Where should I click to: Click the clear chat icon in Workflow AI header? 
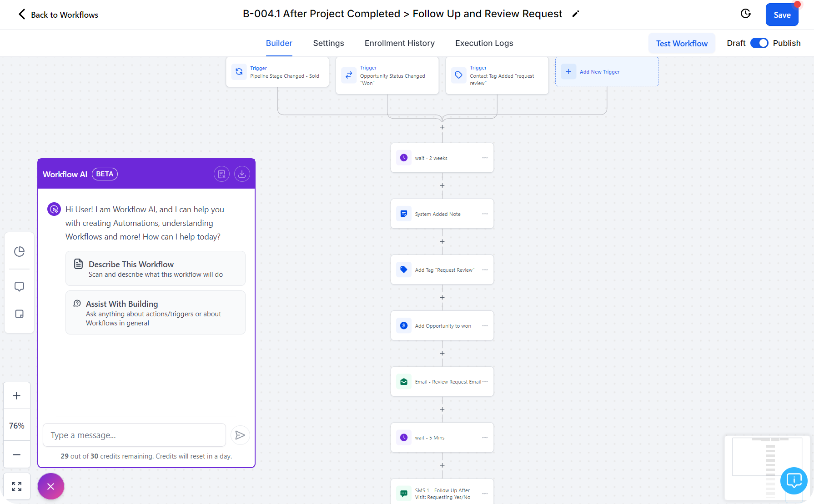coord(221,174)
